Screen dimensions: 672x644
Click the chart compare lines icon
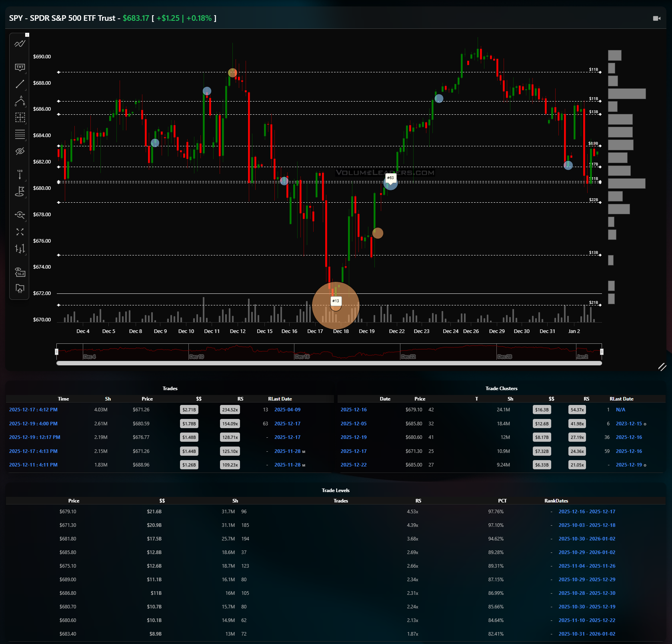click(20, 44)
